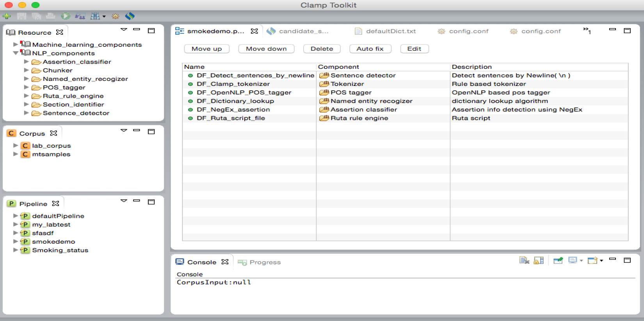Toggle the Pin Console icon
Viewport: 644px width, 321px height.
pyautogui.click(x=558, y=260)
